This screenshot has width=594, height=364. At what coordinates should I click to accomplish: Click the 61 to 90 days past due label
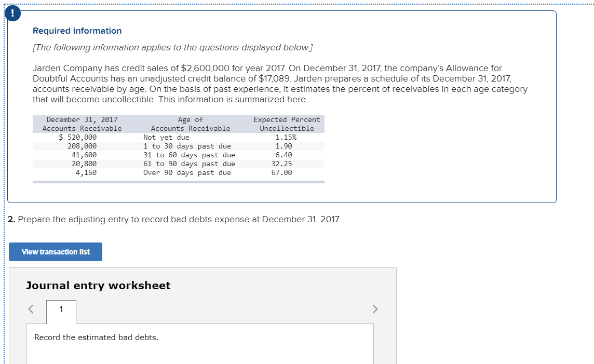pyautogui.click(x=189, y=164)
